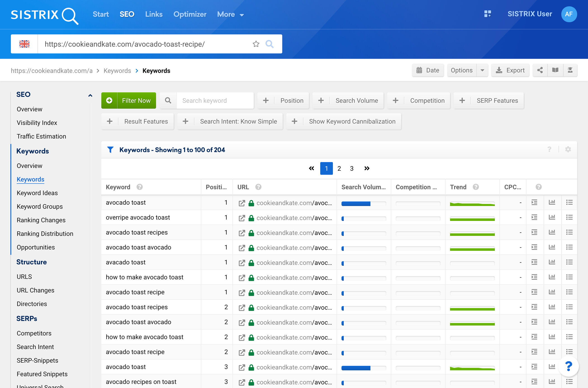Click the green Filter Now button

pos(128,101)
